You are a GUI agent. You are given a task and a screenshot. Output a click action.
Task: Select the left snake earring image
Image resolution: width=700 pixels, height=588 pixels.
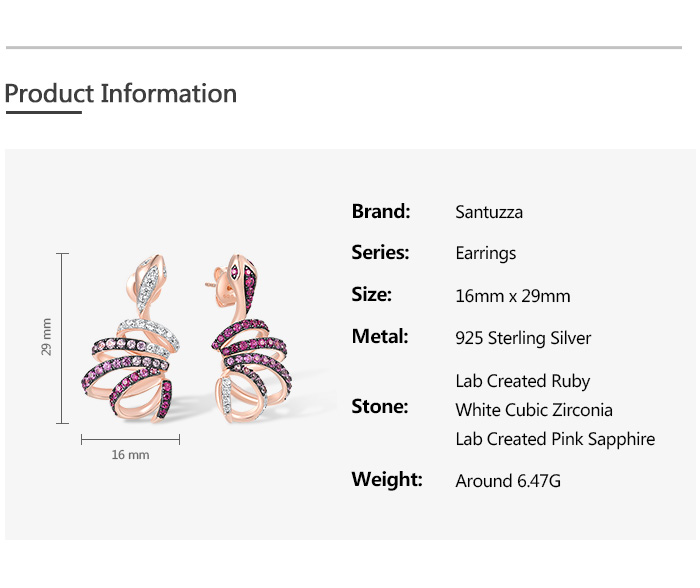(130, 338)
